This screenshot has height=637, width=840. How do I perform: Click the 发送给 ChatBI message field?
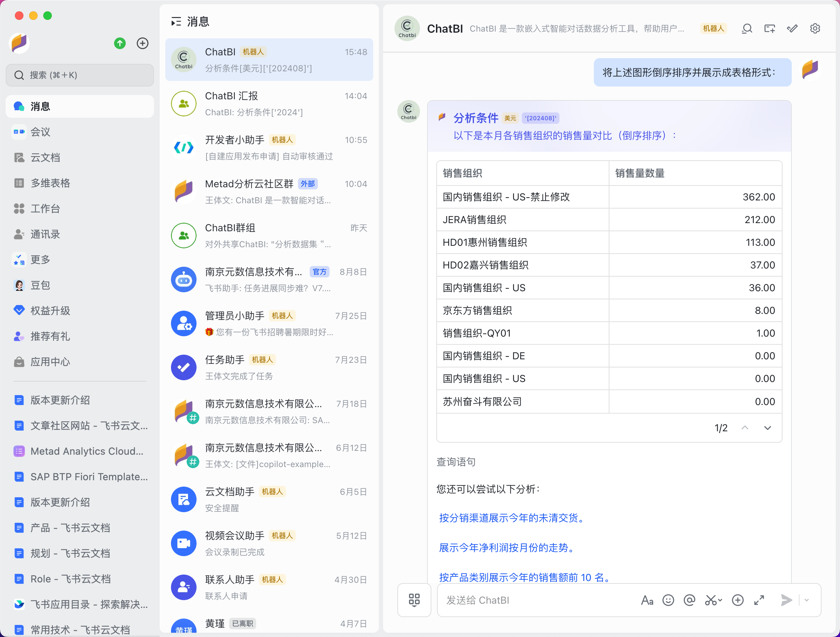[539, 600]
